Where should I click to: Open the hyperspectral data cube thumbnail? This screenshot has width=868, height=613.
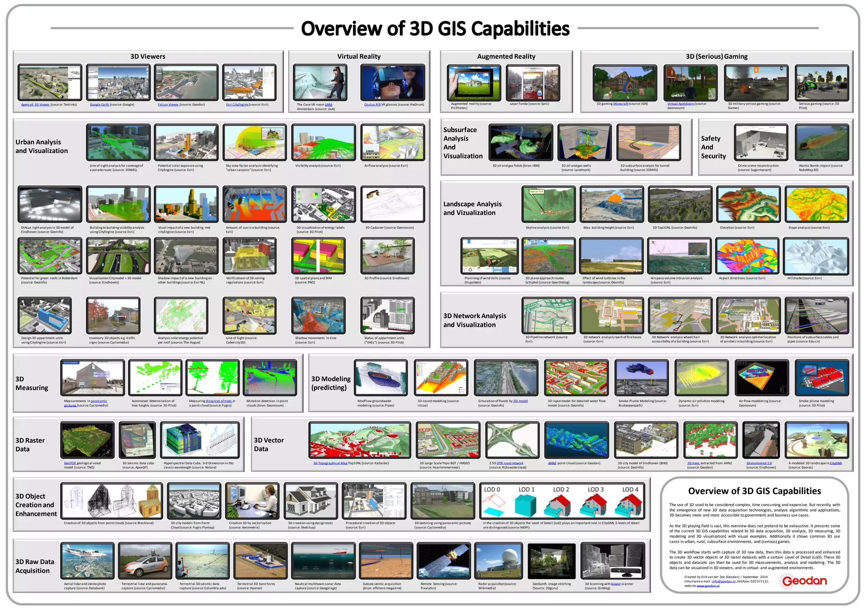tap(200, 440)
